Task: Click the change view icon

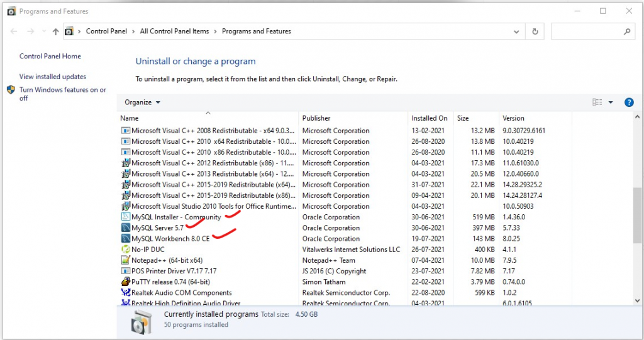Action: point(597,102)
